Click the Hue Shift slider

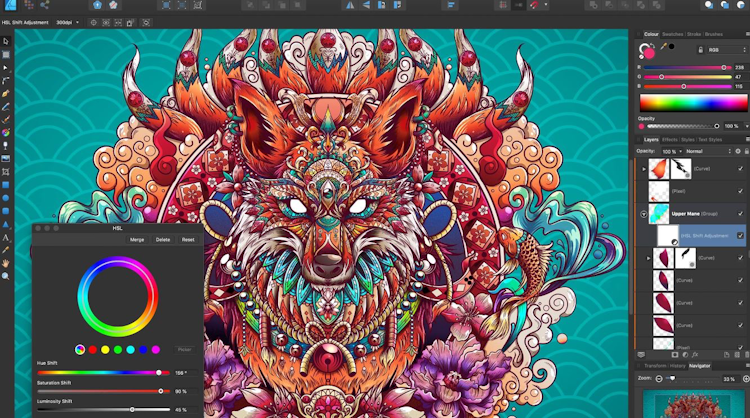(x=103, y=373)
